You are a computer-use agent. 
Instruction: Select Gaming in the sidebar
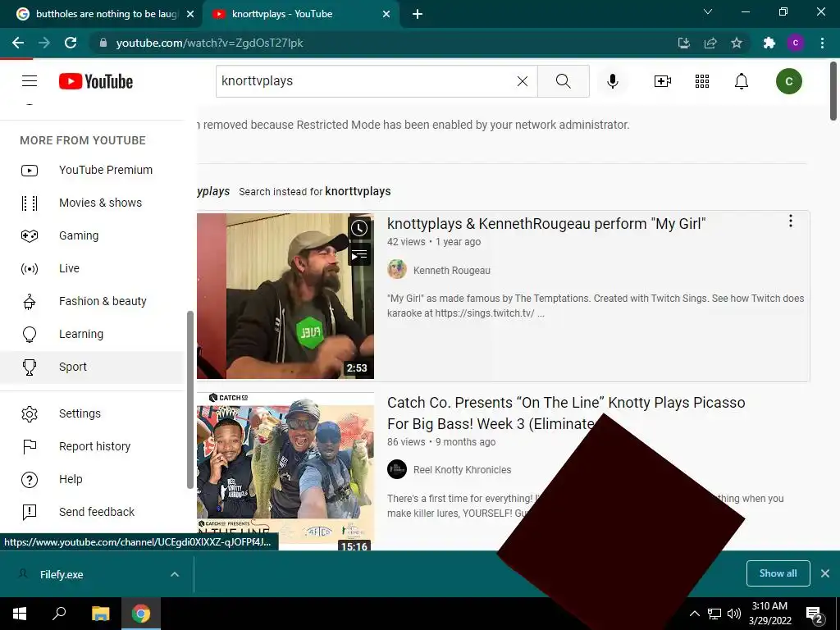91,235
